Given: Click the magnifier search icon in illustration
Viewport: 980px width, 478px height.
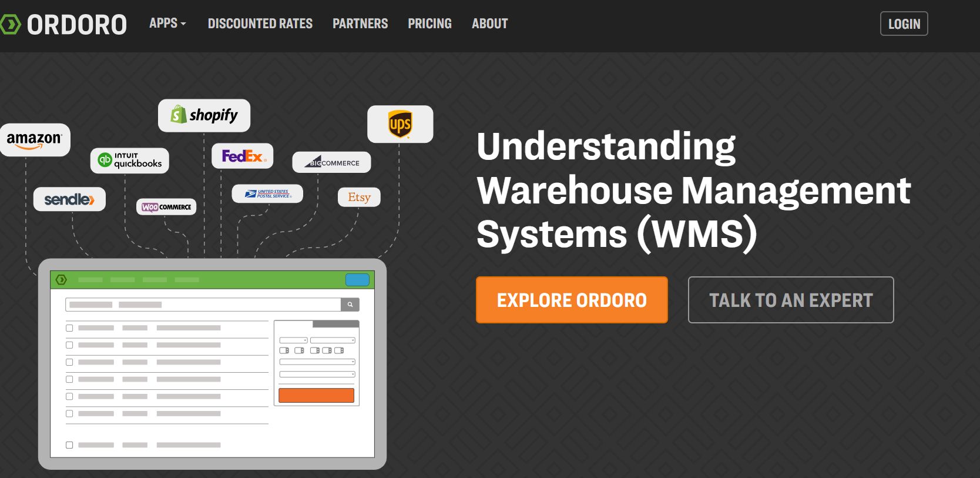Looking at the screenshot, I should click(x=350, y=305).
